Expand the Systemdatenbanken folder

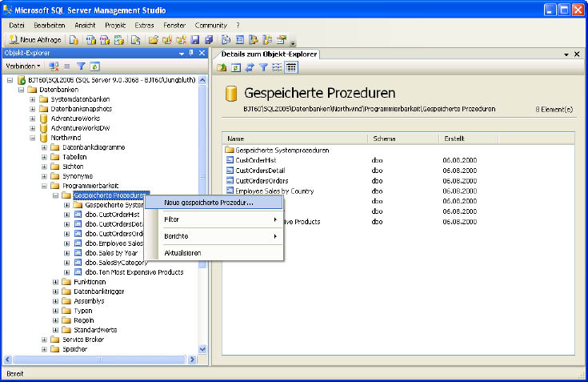[x=33, y=99]
